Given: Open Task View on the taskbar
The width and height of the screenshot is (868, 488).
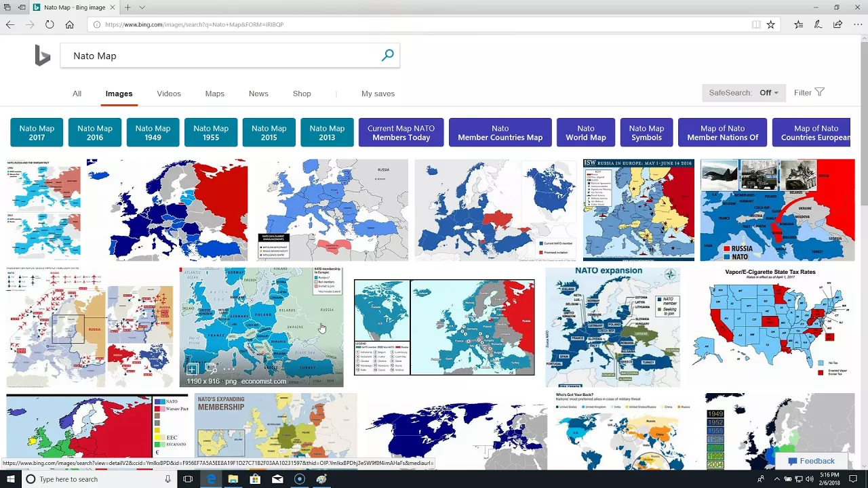Looking at the screenshot, I should 188,479.
